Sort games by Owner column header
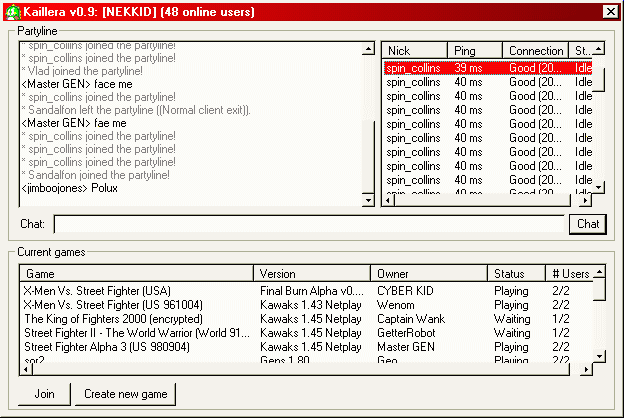 429,273
